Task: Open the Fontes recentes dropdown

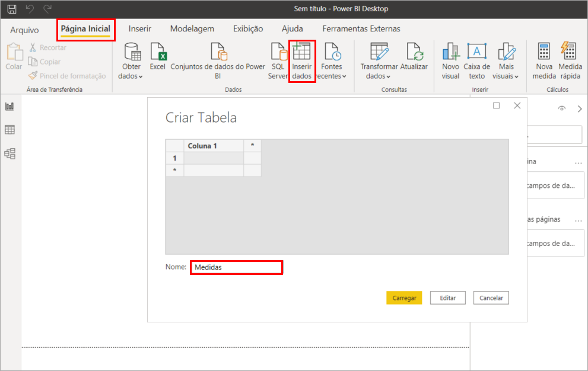Action: tap(332, 61)
